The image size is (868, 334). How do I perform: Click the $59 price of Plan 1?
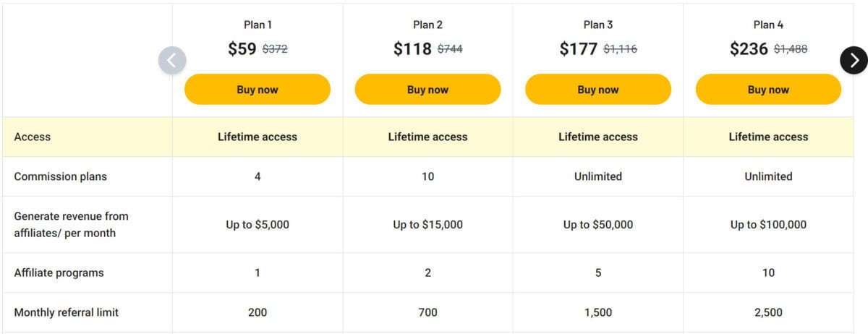click(x=242, y=49)
